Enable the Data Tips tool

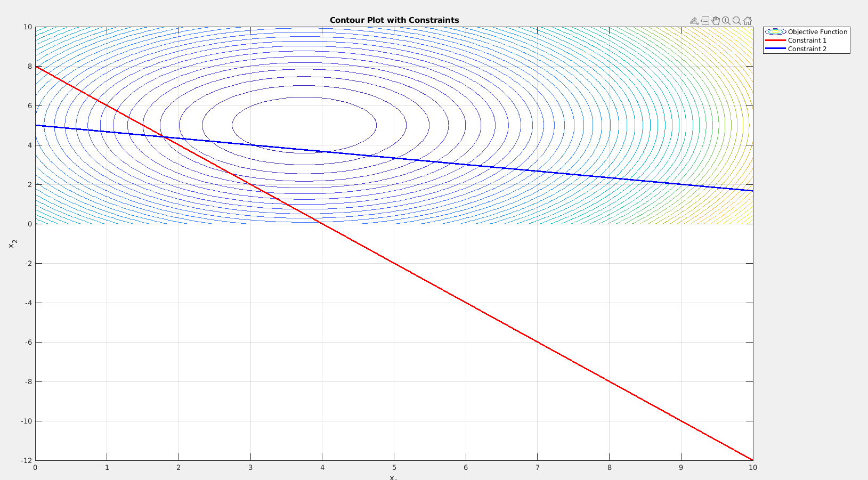(x=705, y=21)
